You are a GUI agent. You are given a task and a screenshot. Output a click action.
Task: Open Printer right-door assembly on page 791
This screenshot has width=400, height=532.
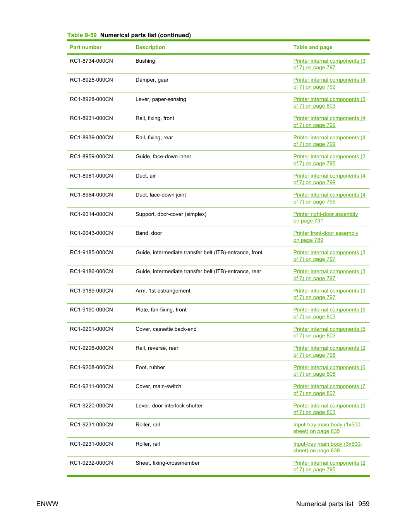(x=326, y=217)
